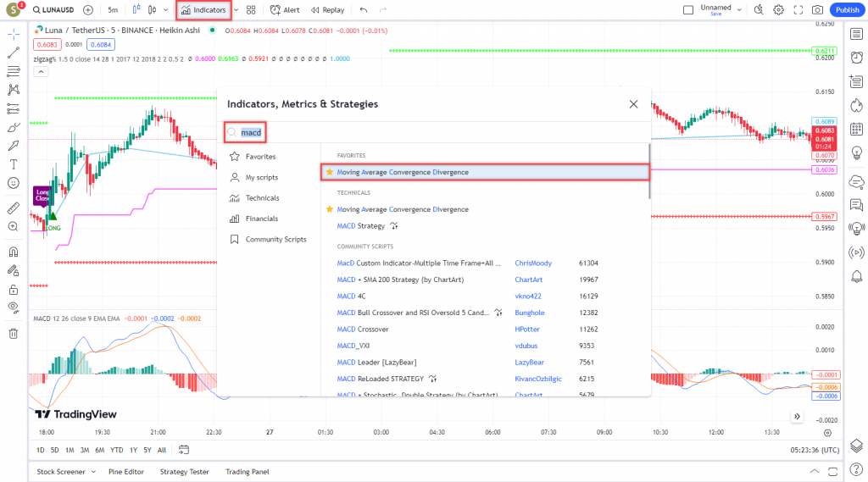Switch range to YTD
The height and width of the screenshot is (482, 868).
[x=116, y=450]
